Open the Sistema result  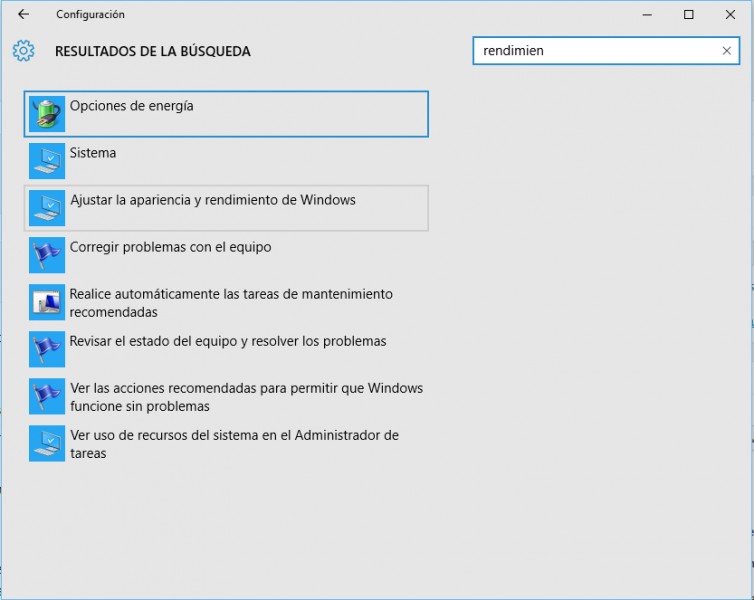click(x=226, y=161)
